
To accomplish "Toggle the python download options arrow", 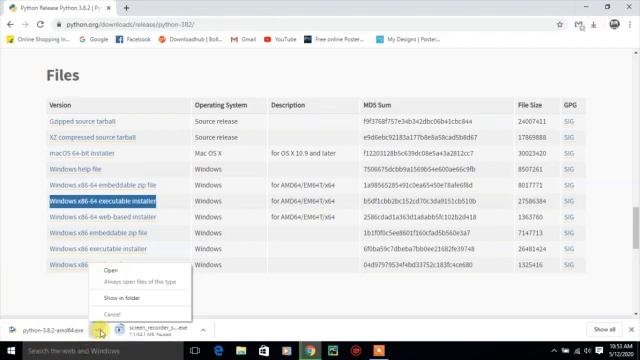I will pos(99,330).
